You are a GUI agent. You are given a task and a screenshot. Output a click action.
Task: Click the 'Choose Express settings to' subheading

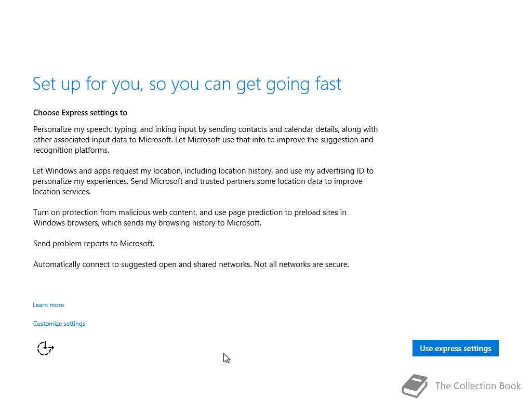(80, 113)
